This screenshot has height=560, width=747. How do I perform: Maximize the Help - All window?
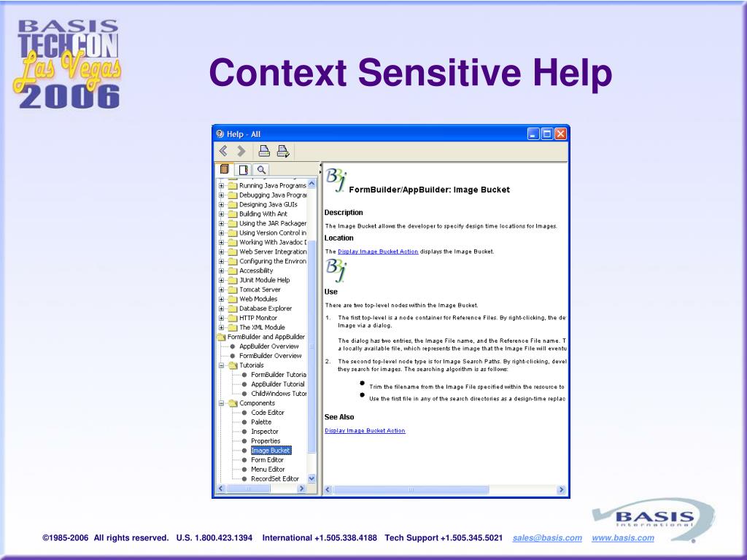tap(547, 134)
